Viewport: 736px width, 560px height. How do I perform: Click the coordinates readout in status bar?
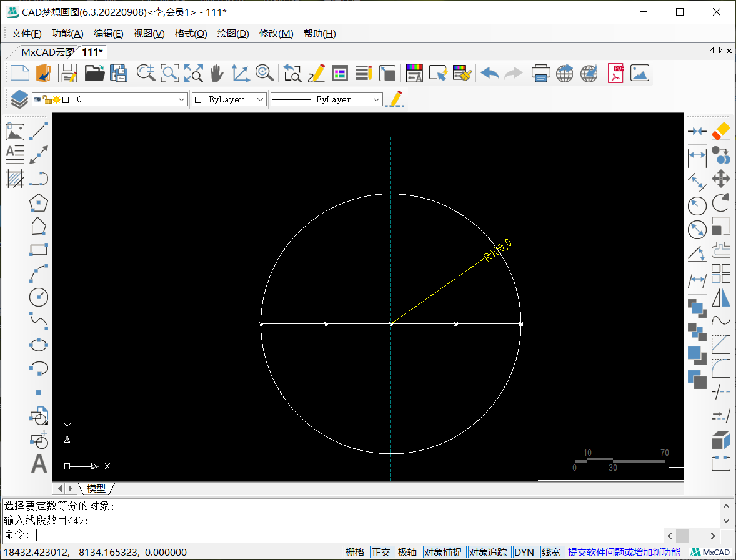coord(96,552)
